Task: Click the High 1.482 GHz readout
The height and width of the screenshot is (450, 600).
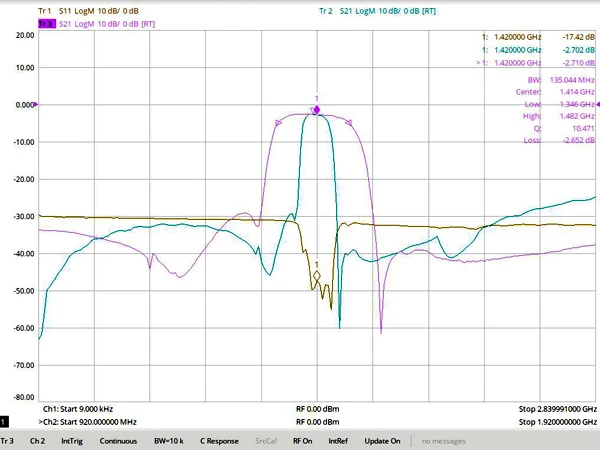Action: [559, 116]
